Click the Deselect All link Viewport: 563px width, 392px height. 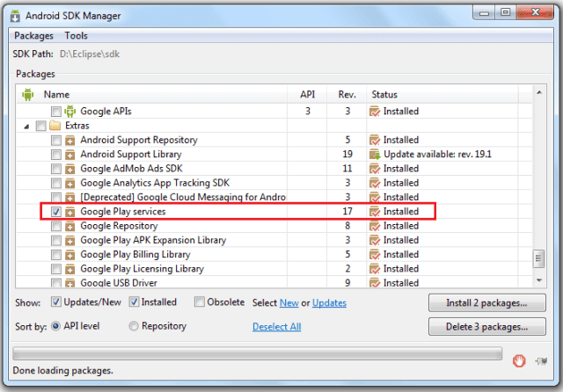pyautogui.click(x=276, y=327)
